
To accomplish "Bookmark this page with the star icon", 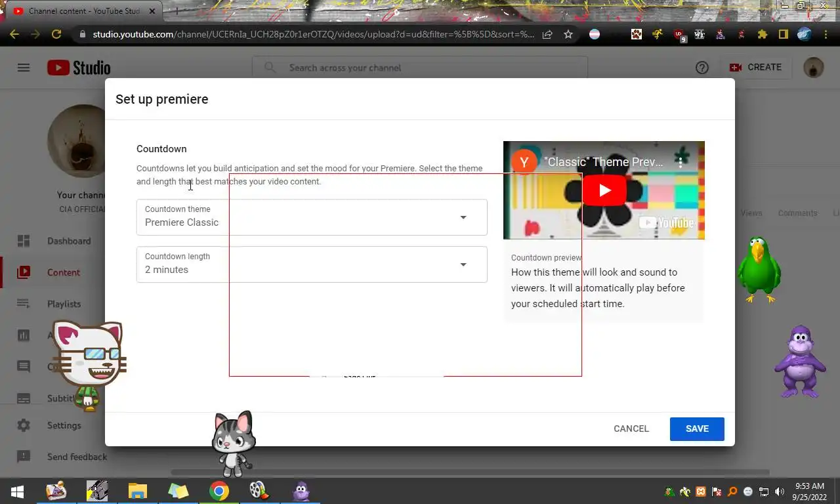I will point(568,34).
